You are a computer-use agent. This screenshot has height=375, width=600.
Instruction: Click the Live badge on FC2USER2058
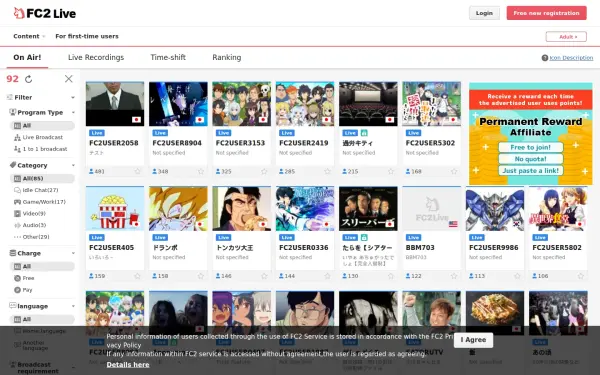(97, 133)
